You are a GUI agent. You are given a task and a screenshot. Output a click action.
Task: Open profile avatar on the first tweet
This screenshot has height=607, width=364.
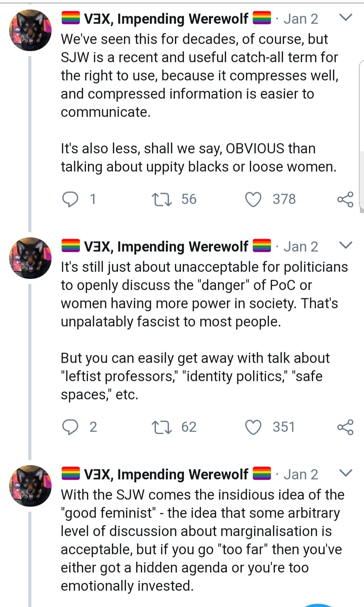pyautogui.click(x=30, y=30)
